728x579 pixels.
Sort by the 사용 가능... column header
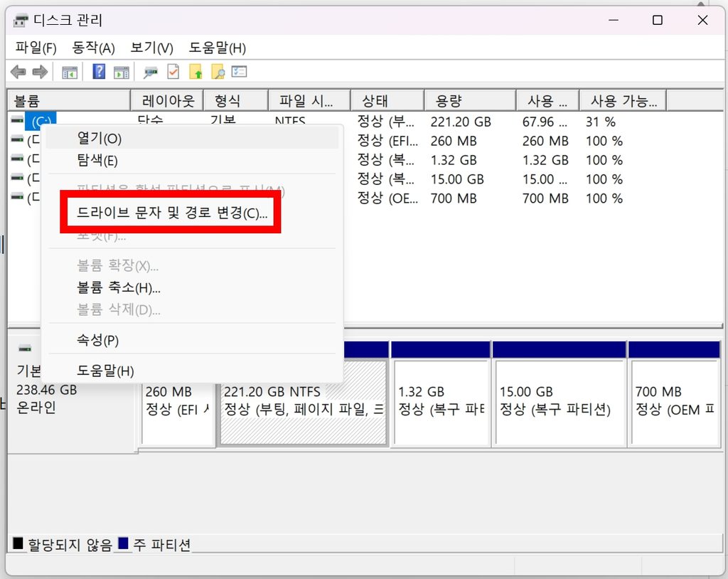pyautogui.click(x=623, y=100)
